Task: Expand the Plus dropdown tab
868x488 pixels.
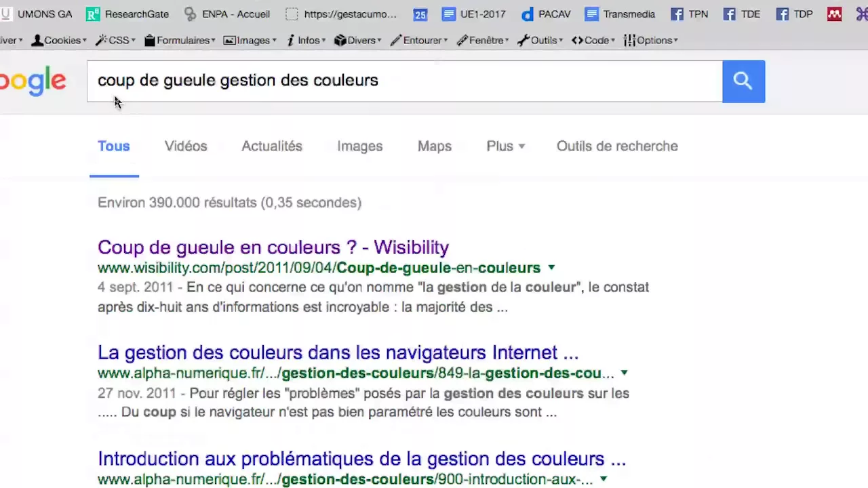Action: coord(506,146)
